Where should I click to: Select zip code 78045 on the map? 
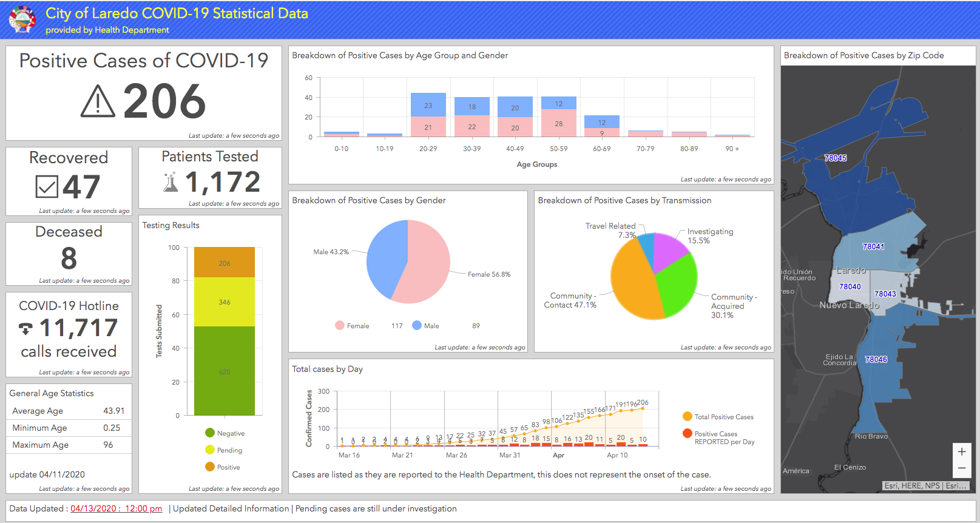[x=835, y=158]
